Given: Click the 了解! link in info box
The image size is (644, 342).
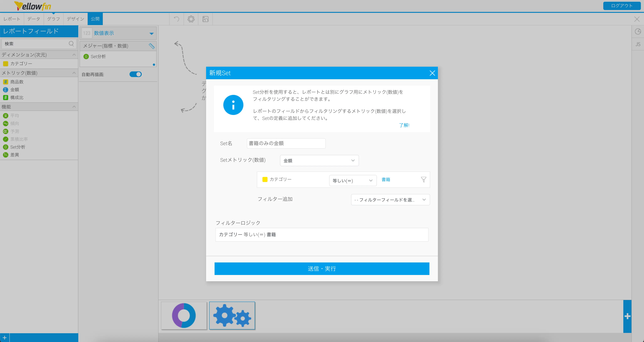Looking at the screenshot, I should click(x=404, y=125).
